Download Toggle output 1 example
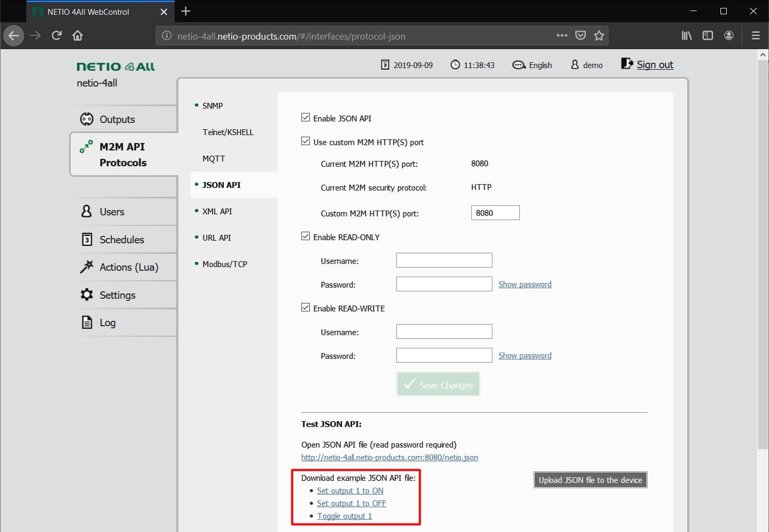This screenshot has height=532, width=769. (345, 516)
